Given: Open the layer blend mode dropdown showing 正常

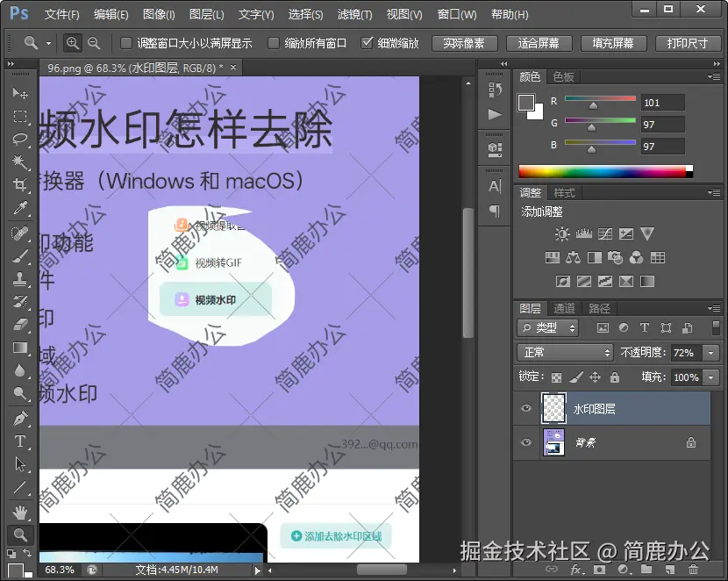Looking at the screenshot, I should [564, 352].
